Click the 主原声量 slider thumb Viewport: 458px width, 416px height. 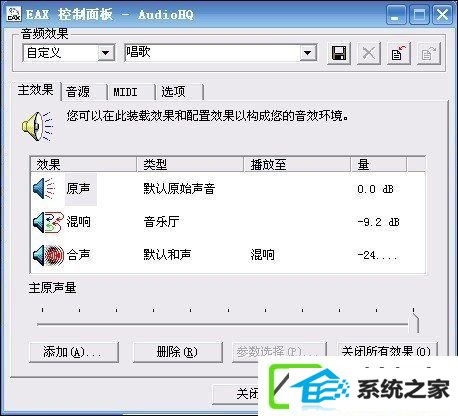[x=414, y=321]
